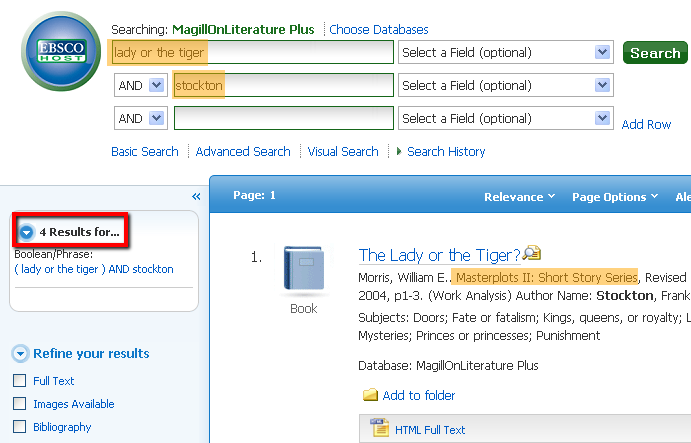The width and height of the screenshot is (691, 443).
Task: Open field dropdown for the empty third row
Action: pyautogui.click(x=602, y=118)
